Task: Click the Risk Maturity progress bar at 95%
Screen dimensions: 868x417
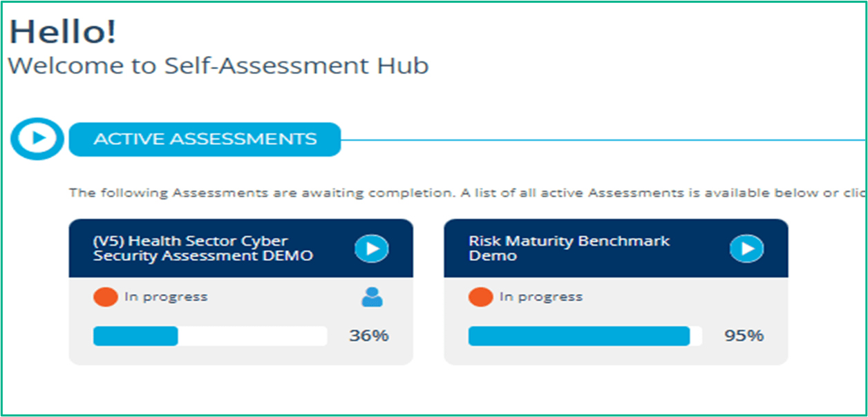Action: [585, 336]
